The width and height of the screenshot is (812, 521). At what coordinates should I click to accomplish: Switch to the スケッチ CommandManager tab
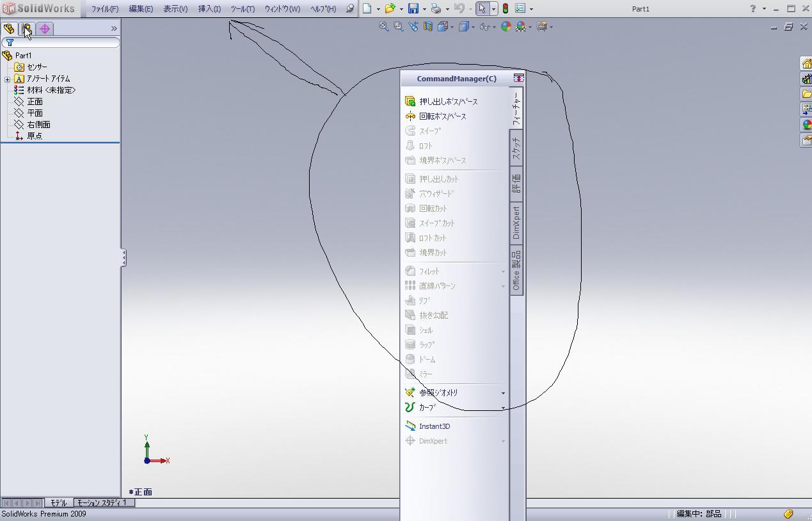point(516,148)
